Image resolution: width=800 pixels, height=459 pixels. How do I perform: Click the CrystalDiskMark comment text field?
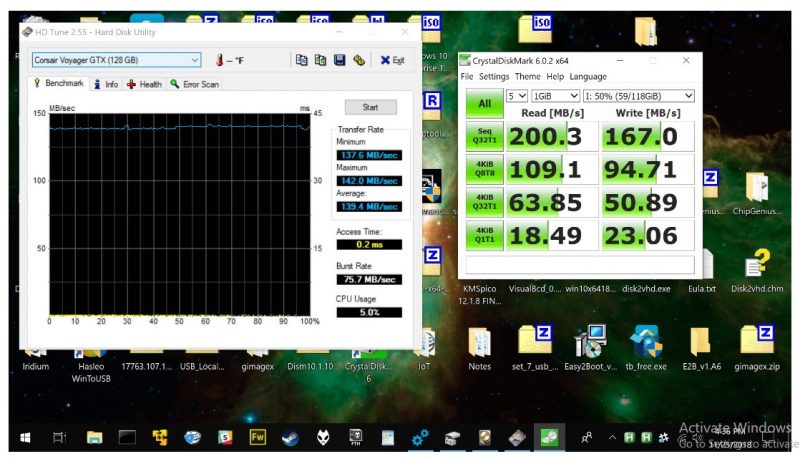pos(580,264)
